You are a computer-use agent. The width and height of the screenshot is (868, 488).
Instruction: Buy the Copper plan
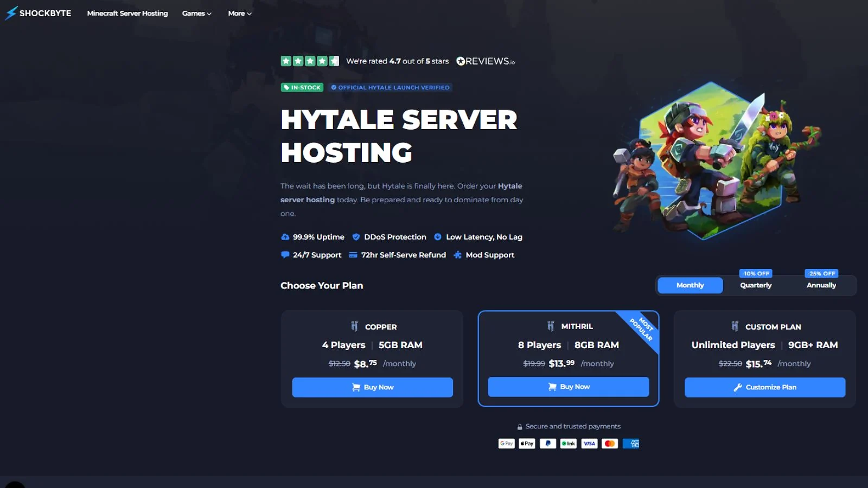coord(373,387)
